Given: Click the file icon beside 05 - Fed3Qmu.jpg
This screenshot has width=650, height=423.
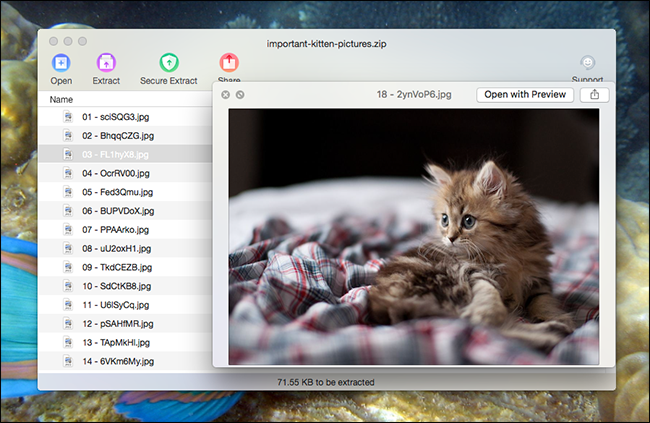Looking at the screenshot, I should click(68, 192).
